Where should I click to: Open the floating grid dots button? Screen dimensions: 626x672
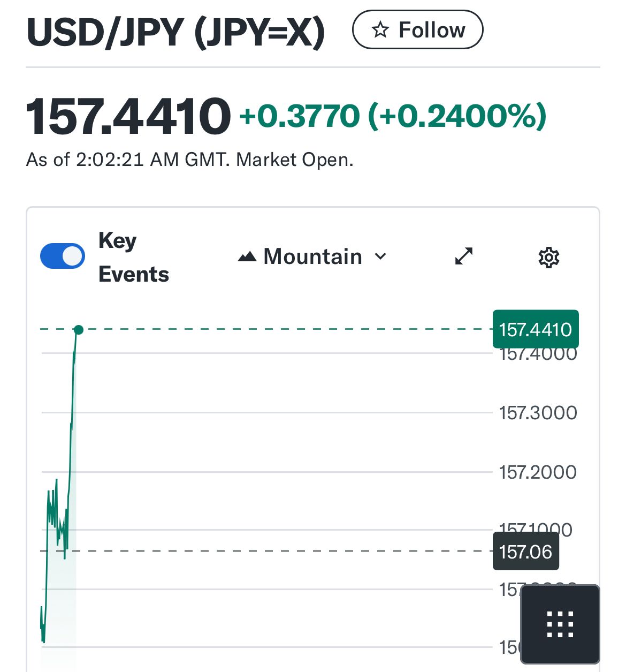560,624
